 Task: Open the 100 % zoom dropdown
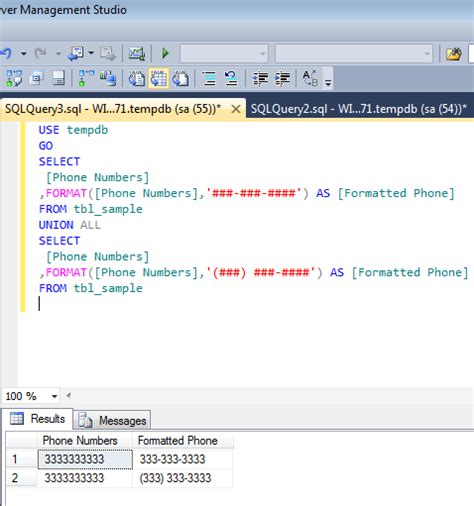click(x=54, y=396)
